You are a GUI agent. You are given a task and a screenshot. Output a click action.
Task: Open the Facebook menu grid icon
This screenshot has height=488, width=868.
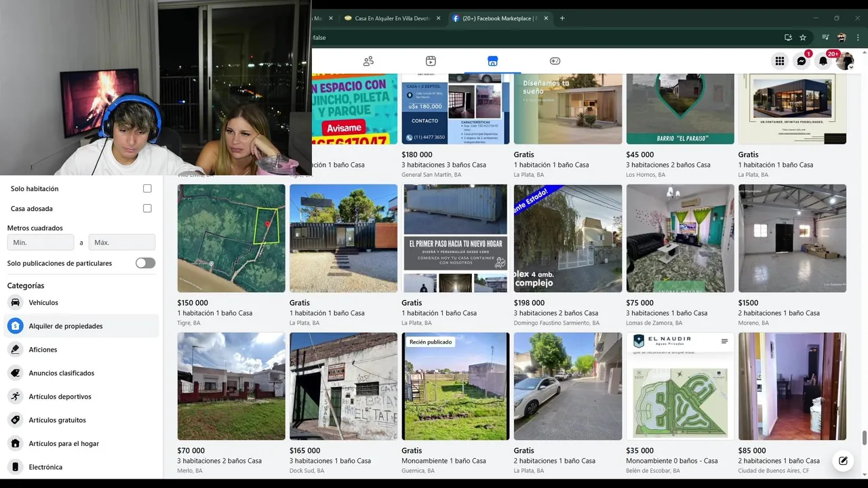click(x=780, y=61)
